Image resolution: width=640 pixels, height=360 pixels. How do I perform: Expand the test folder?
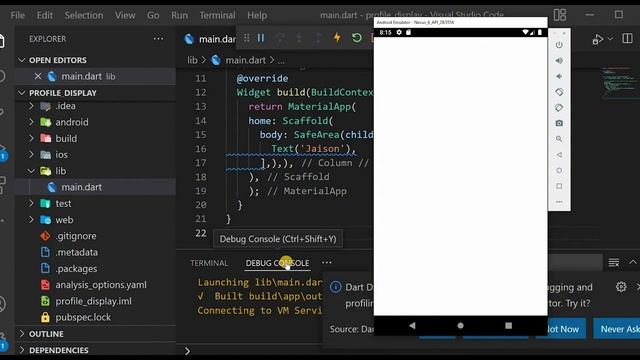(x=31, y=203)
